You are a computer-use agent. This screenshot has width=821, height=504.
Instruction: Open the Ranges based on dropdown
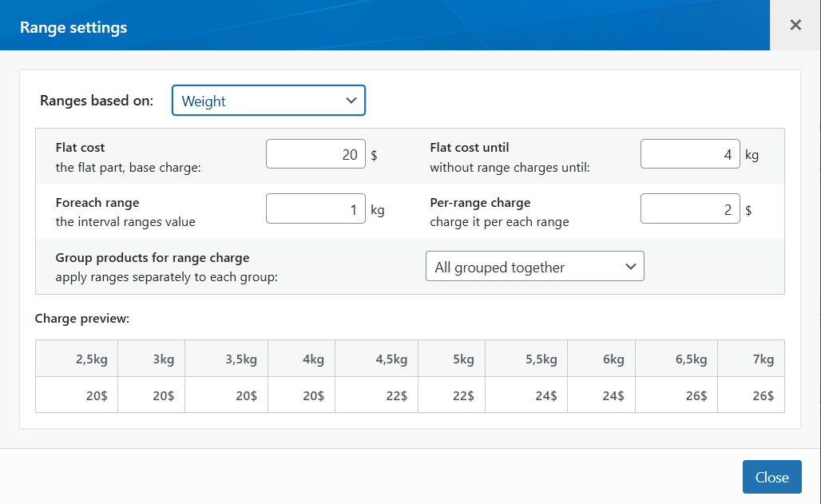[x=268, y=101]
